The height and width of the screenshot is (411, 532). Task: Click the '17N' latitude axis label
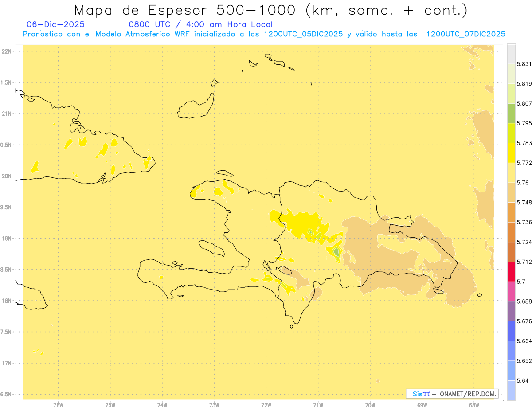(7, 363)
